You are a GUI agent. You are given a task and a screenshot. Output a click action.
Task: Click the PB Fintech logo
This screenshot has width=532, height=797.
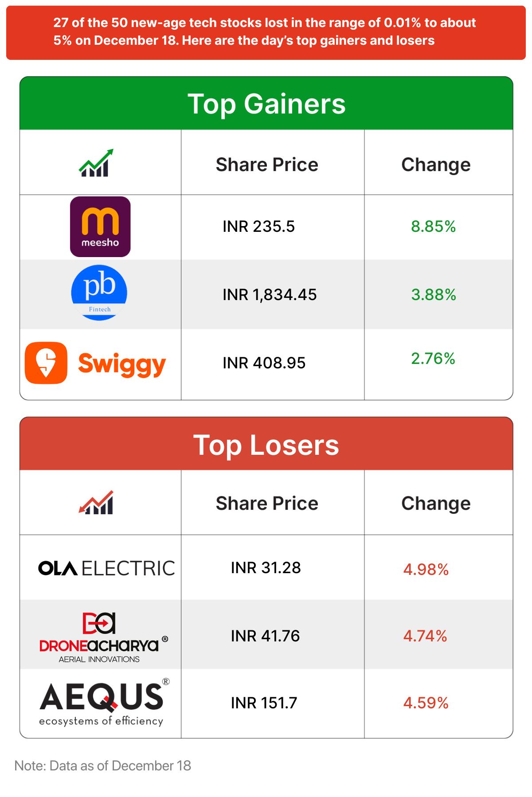(99, 293)
